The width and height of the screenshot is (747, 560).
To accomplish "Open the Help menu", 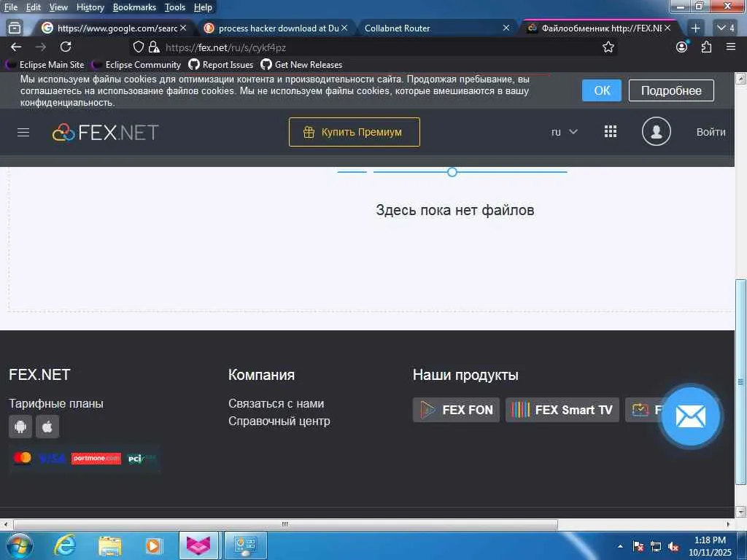I will [x=203, y=7].
